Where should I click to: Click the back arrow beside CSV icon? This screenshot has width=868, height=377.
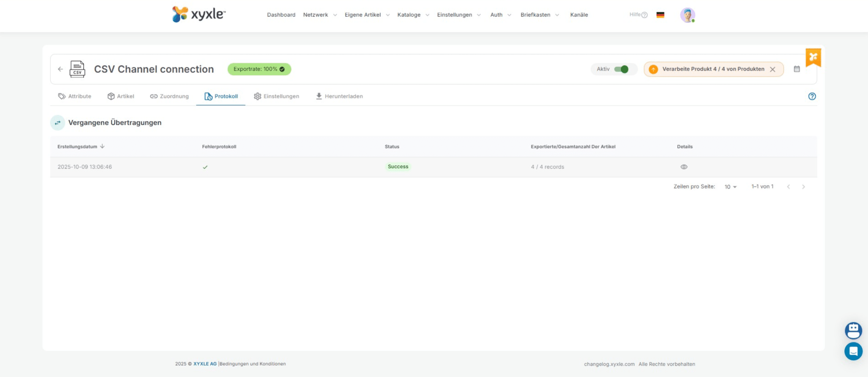[61, 69]
